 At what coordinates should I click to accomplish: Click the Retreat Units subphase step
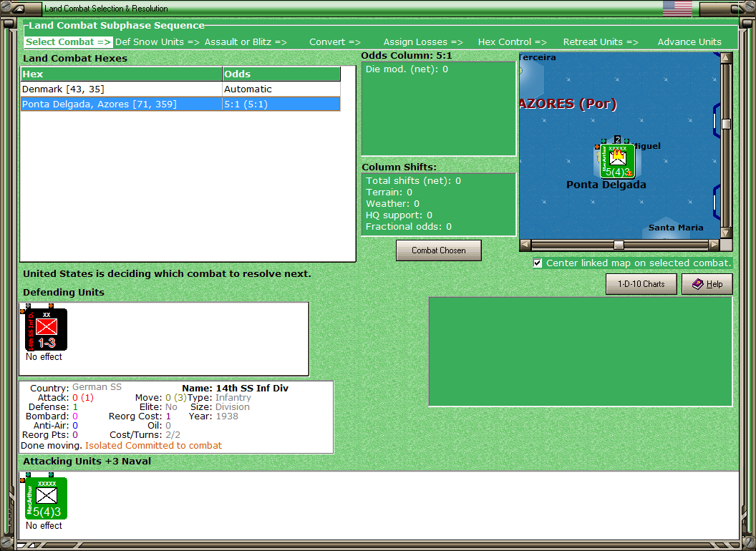601,42
